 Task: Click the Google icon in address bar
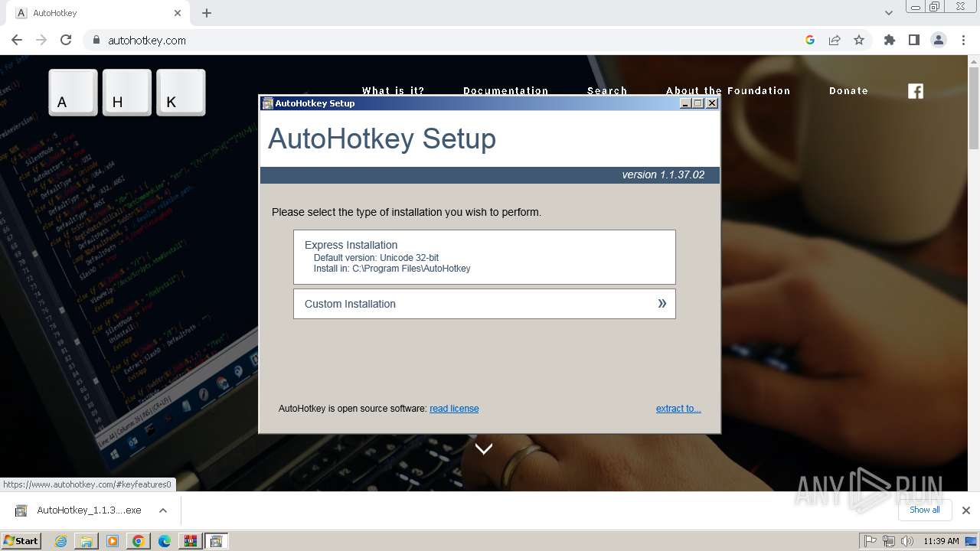(x=810, y=40)
